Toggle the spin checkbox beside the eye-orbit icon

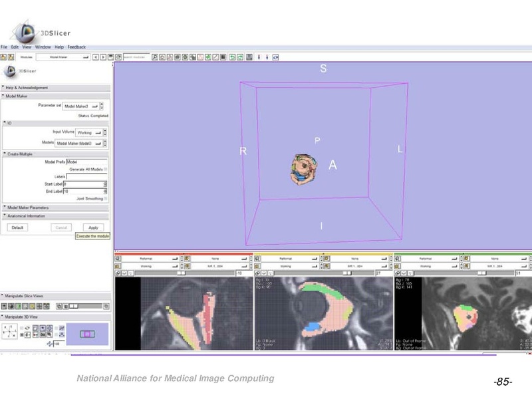[22, 328]
